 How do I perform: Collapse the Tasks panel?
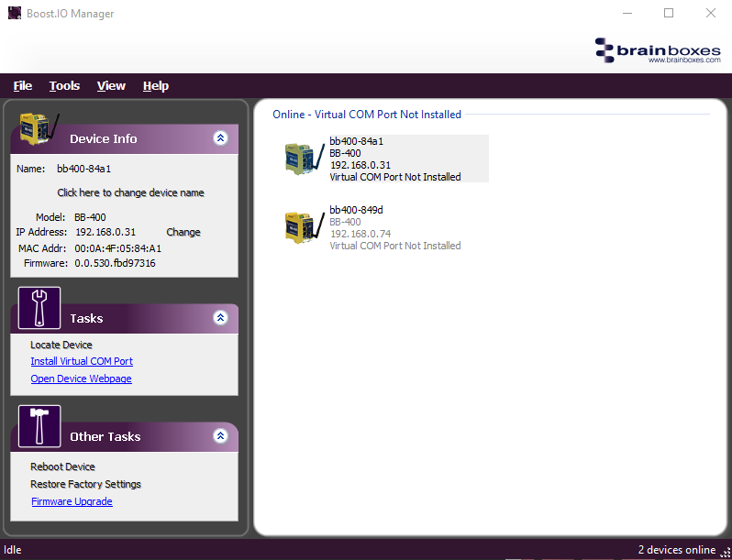click(x=220, y=317)
